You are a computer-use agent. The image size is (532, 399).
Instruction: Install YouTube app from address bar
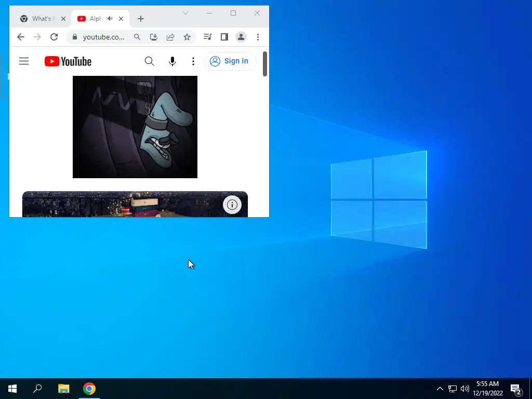pyautogui.click(x=154, y=37)
